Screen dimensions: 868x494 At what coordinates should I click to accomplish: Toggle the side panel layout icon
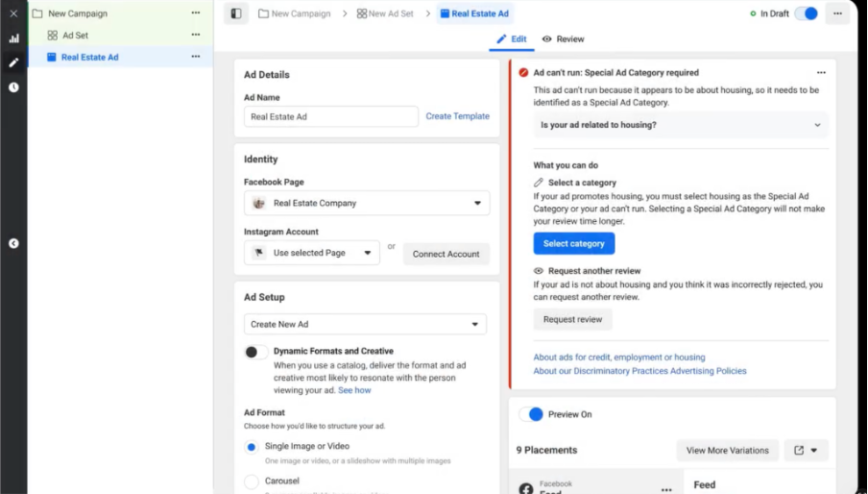[236, 13]
